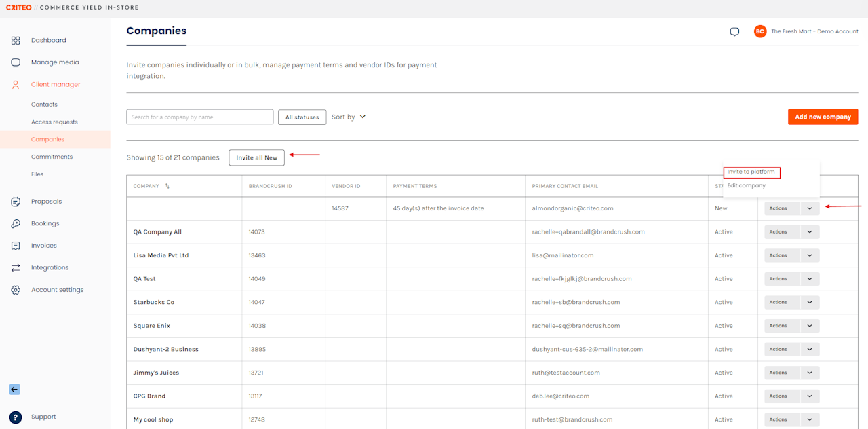Collapse sidebar with blue arrow button
The height and width of the screenshot is (429, 868).
click(x=15, y=390)
